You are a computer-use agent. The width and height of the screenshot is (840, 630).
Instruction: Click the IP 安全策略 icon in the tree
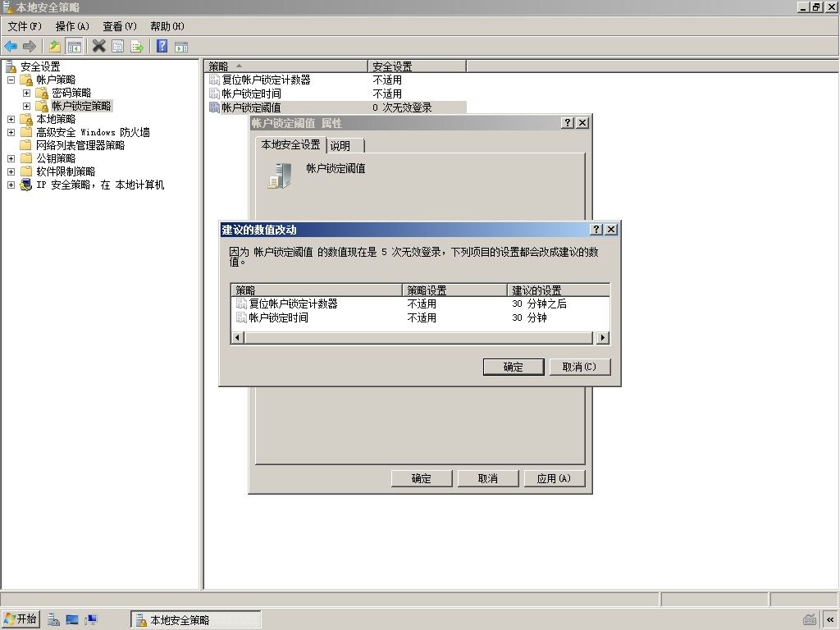pos(26,185)
